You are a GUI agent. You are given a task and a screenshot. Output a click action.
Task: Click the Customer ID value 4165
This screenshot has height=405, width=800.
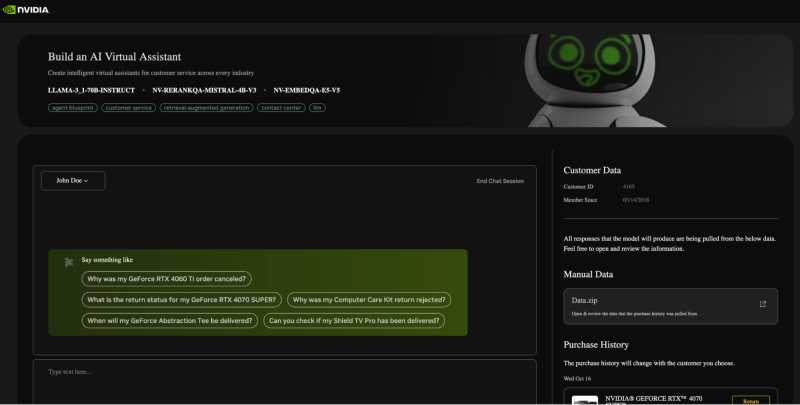coord(629,187)
